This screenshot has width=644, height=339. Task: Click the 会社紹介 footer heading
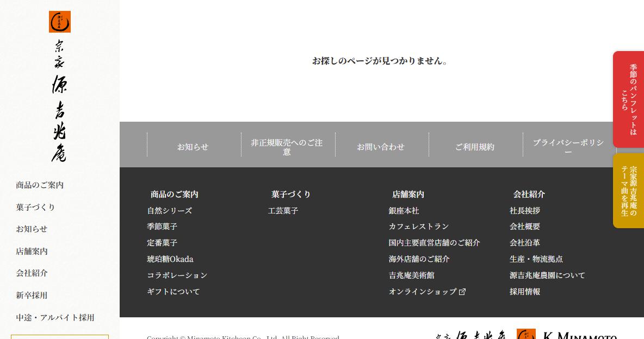[x=529, y=194]
